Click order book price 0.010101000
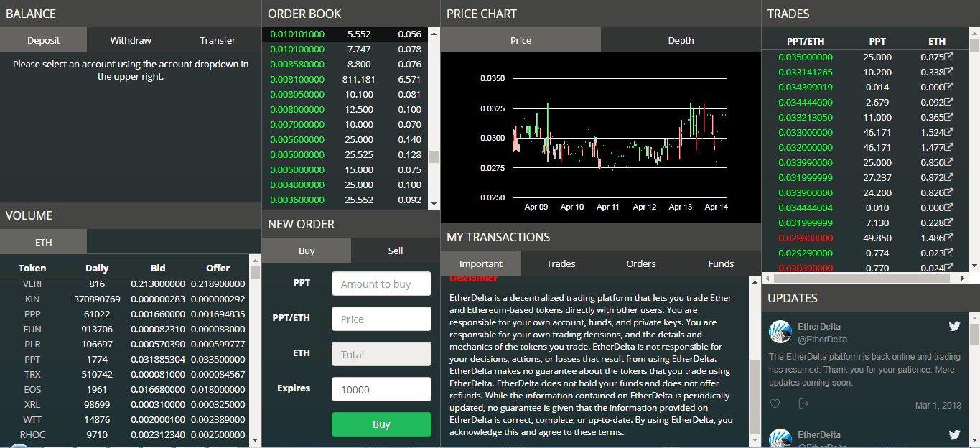The width and height of the screenshot is (980, 448). (x=297, y=34)
